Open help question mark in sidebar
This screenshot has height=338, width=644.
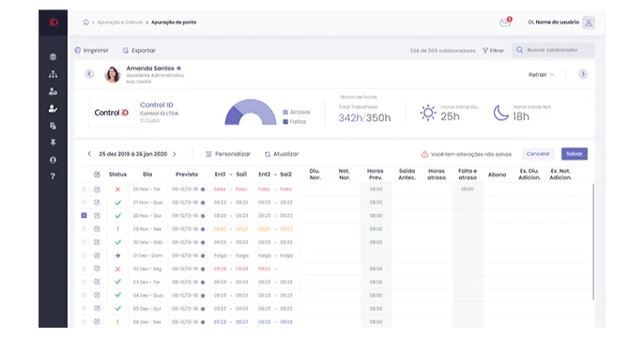[53, 177]
